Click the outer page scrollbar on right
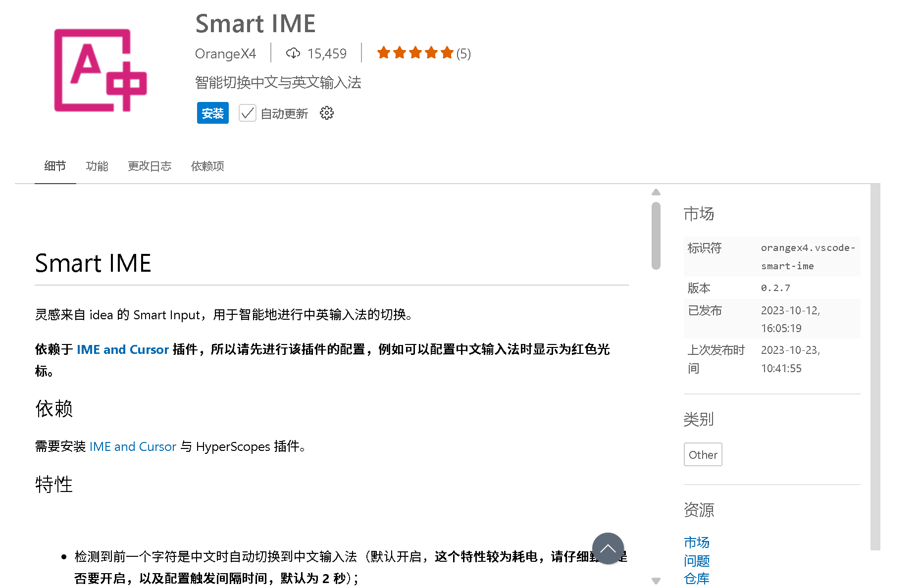 tap(875, 367)
